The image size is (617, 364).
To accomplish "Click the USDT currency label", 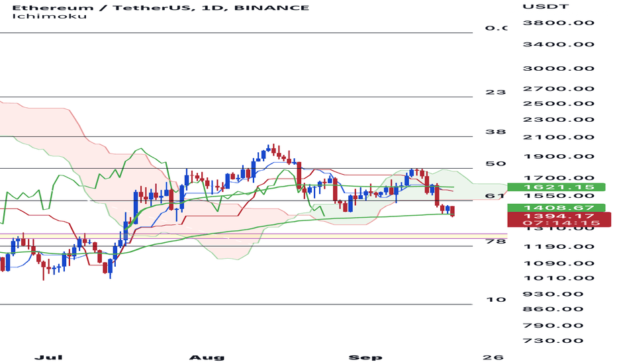I will click(x=546, y=7).
